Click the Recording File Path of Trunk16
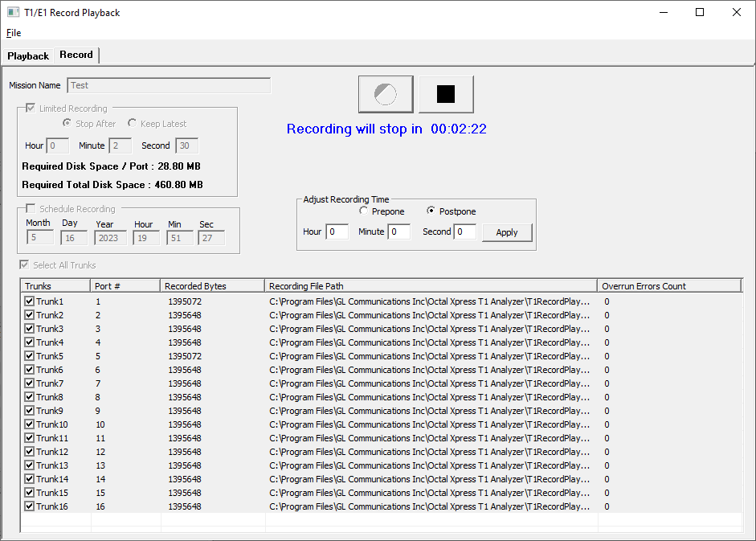The width and height of the screenshot is (756, 541). tap(429, 506)
